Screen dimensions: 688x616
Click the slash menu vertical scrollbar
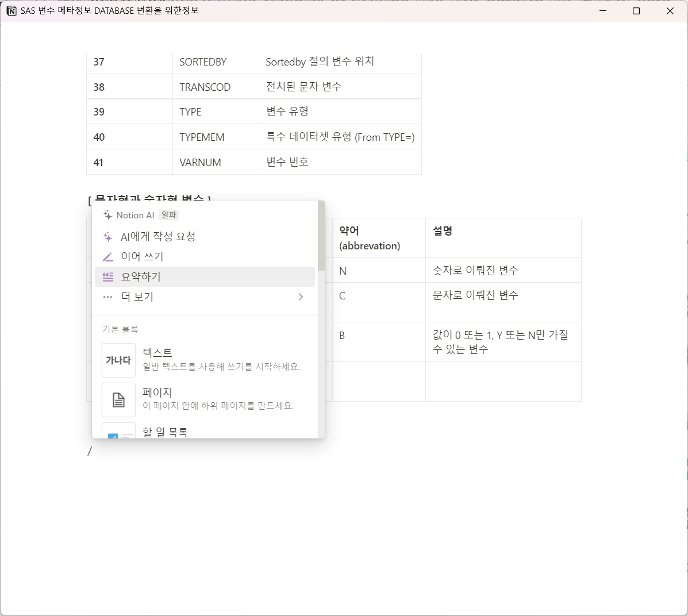(x=321, y=237)
